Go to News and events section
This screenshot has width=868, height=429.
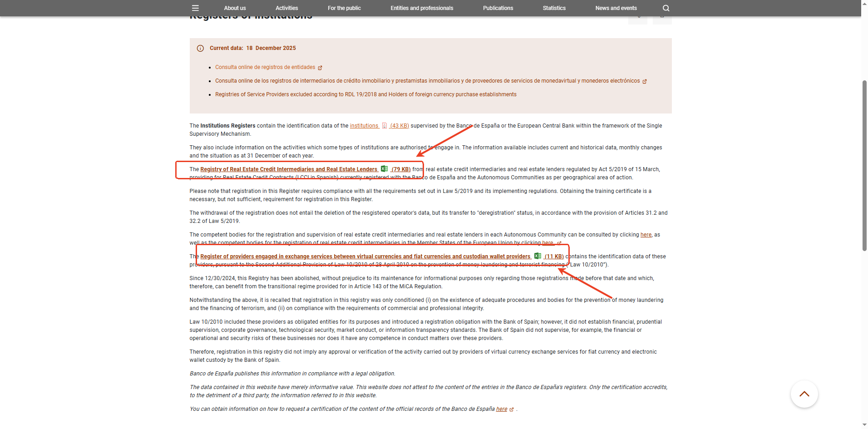coord(616,8)
